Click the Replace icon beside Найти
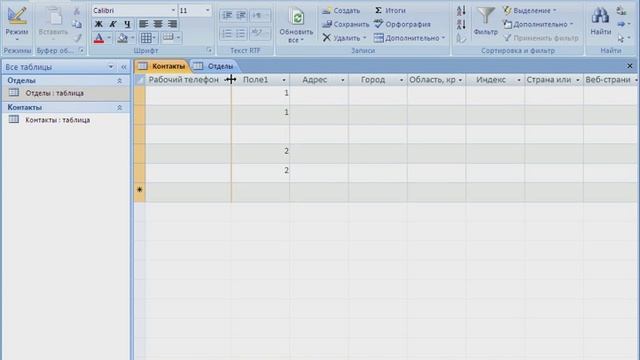This screenshot has height=360, width=640. [622, 11]
